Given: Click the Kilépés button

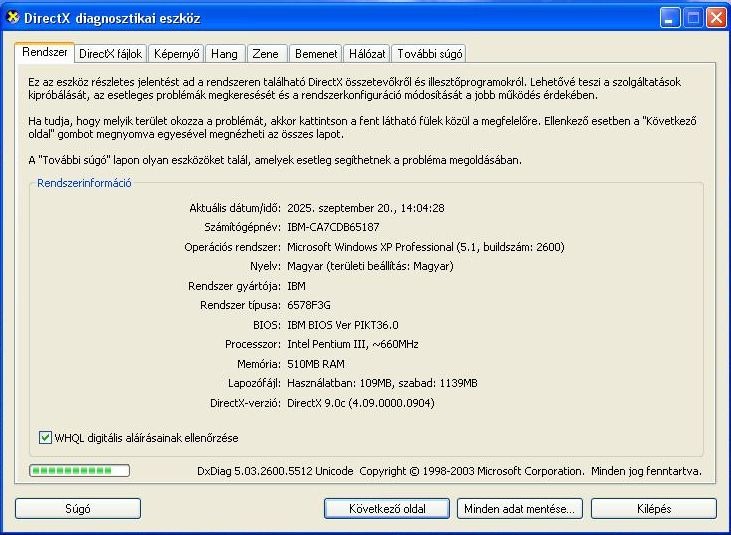Looking at the screenshot, I should (654, 508).
